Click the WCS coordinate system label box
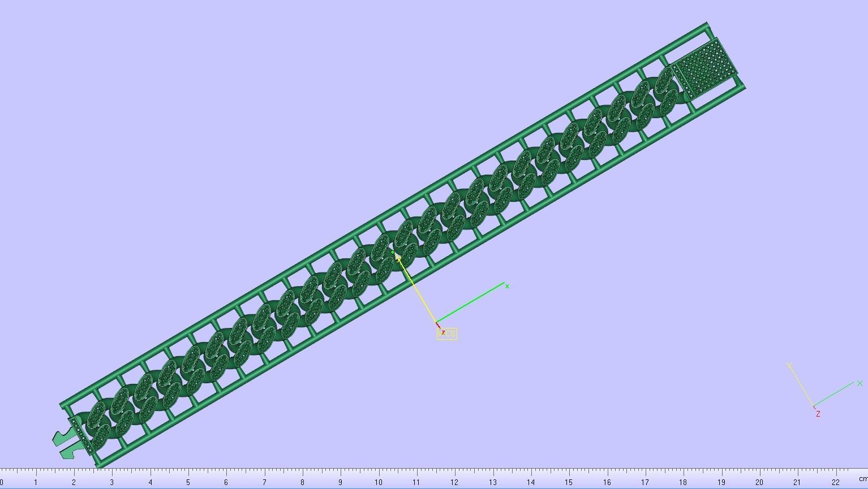 point(447,334)
